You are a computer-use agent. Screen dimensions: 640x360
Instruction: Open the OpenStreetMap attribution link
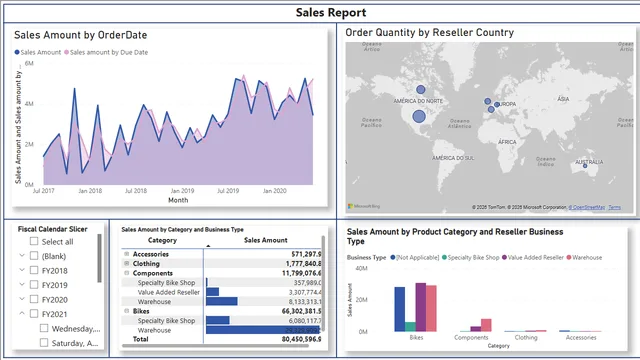[x=587, y=207]
